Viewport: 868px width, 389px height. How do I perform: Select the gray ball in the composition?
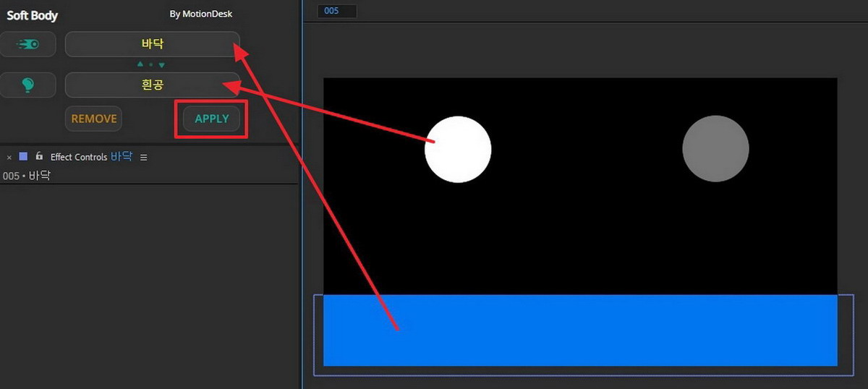click(715, 149)
